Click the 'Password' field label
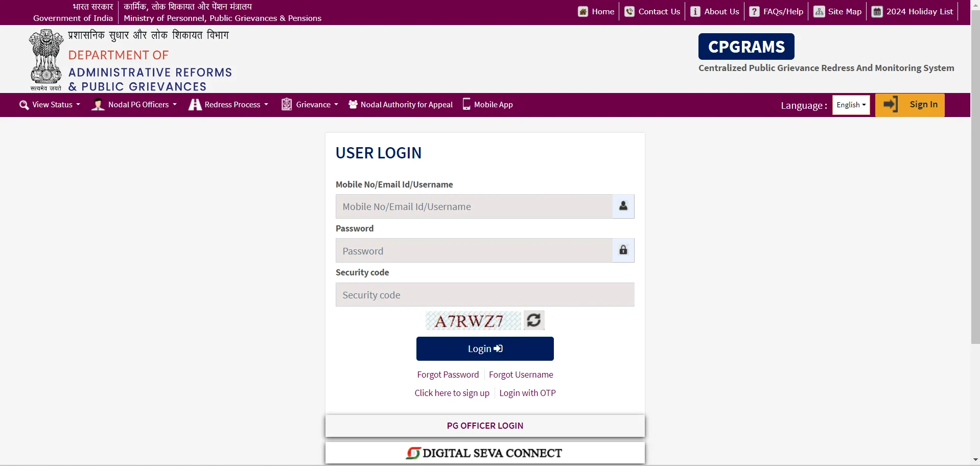 [x=355, y=228]
